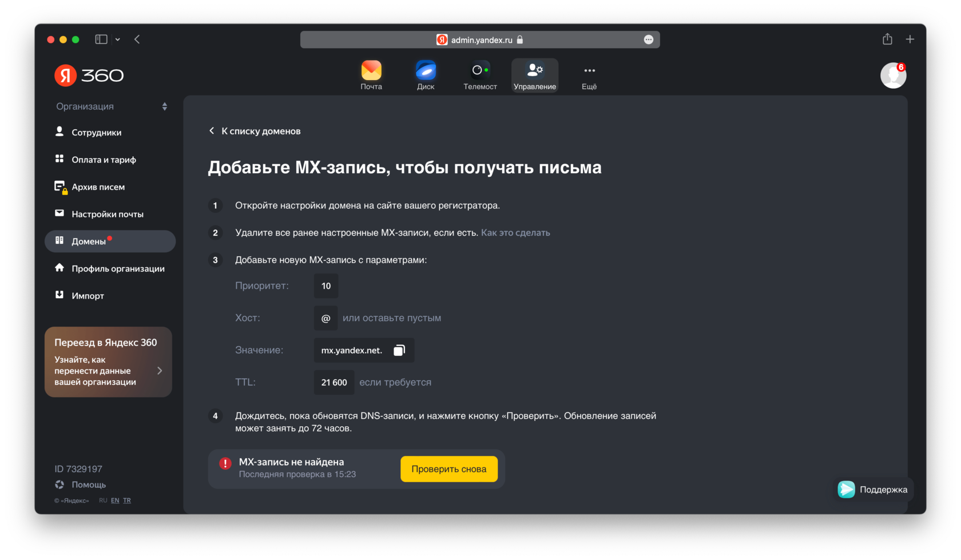The image size is (961, 560).
Task: Click the red MX error alert icon
Action: [x=225, y=463]
